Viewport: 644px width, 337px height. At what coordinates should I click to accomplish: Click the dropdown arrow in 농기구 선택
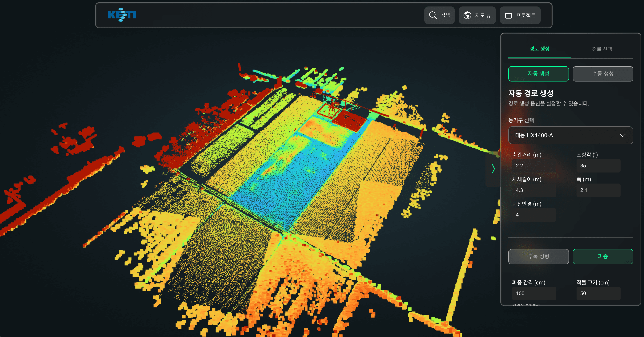coord(622,135)
